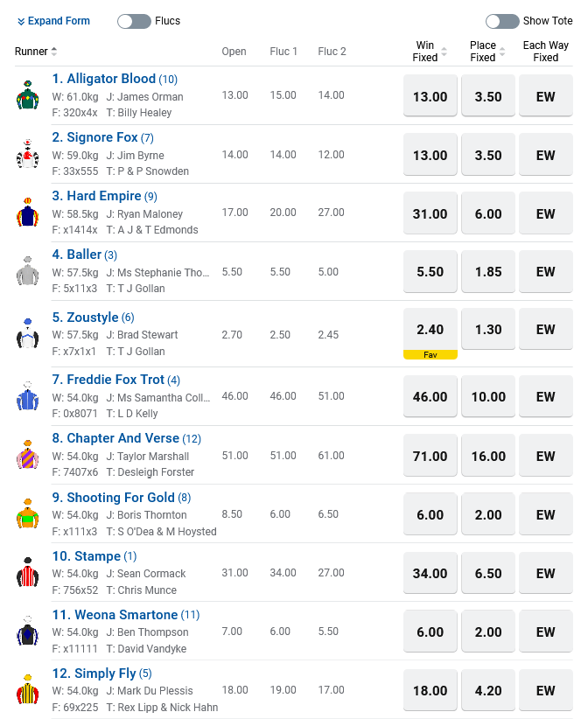
Task: Click Signore Fox jockey silks icon
Action: [28, 154]
